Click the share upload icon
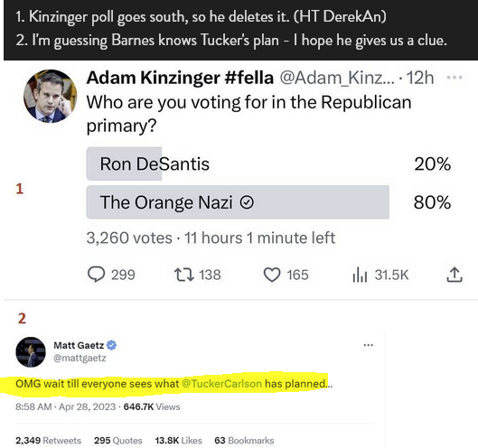This screenshot has height=448, width=478. 455,275
